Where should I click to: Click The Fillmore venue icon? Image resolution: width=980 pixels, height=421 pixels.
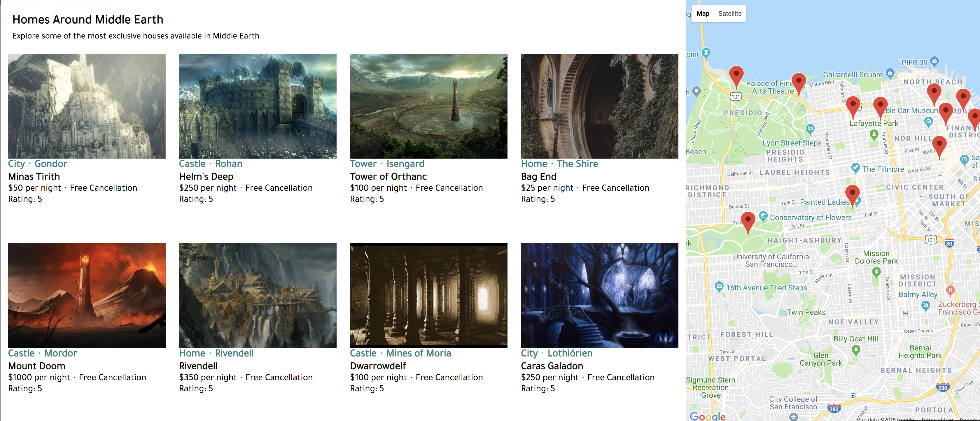pos(855,168)
